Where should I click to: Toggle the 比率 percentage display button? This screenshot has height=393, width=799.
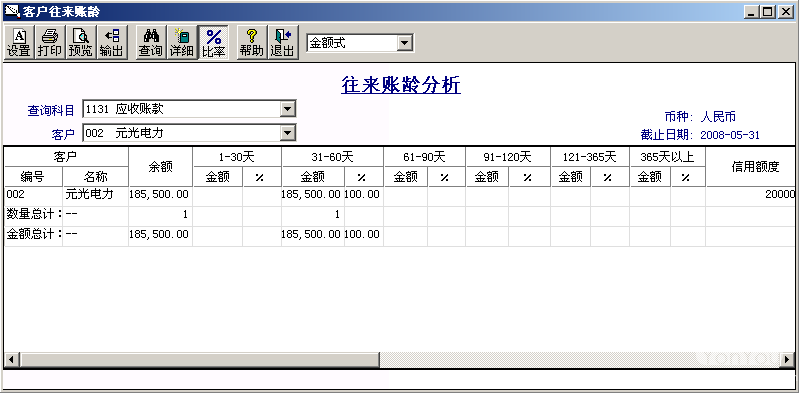pyautogui.click(x=214, y=43)
